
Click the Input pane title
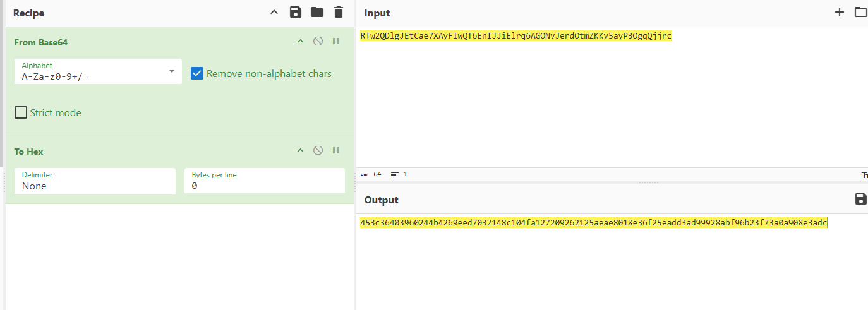pyautogui.click(x=377, y=13)
